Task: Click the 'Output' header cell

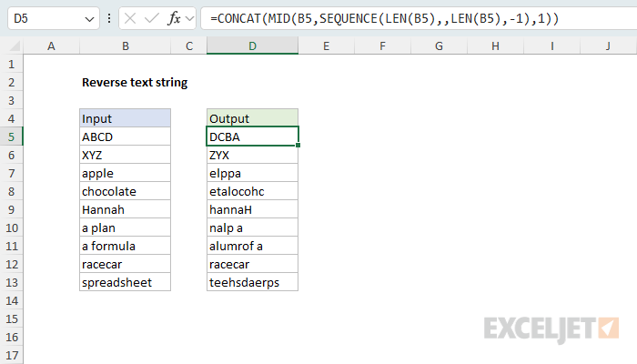Action: 252,118
